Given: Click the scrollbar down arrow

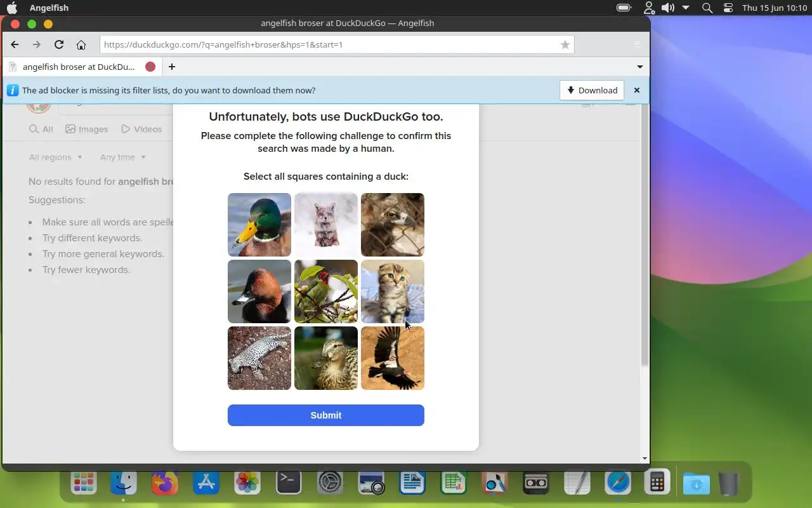Looking at the screenshot, I should (645, 458).
